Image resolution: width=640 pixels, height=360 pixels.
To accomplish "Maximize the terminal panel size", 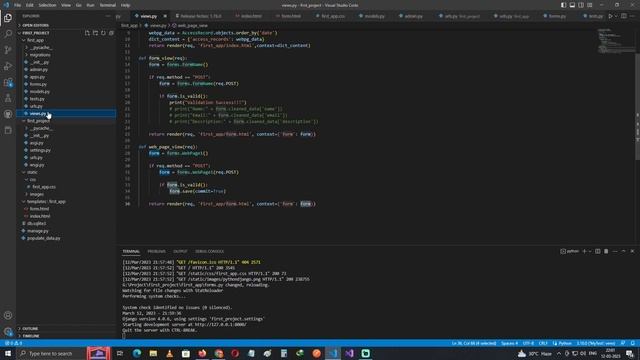I will click(x=623, y=251).
